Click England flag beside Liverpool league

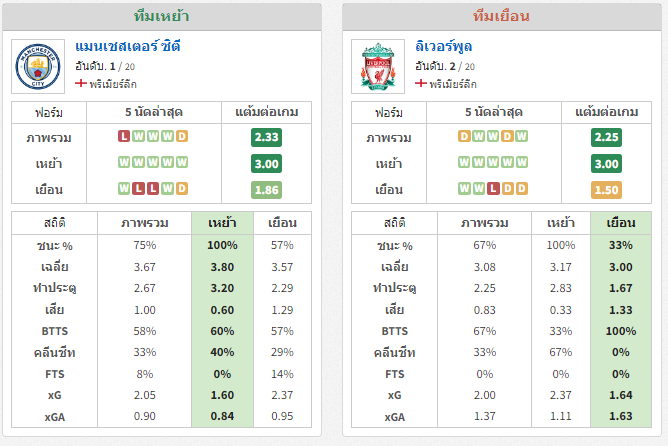point(421,83)
